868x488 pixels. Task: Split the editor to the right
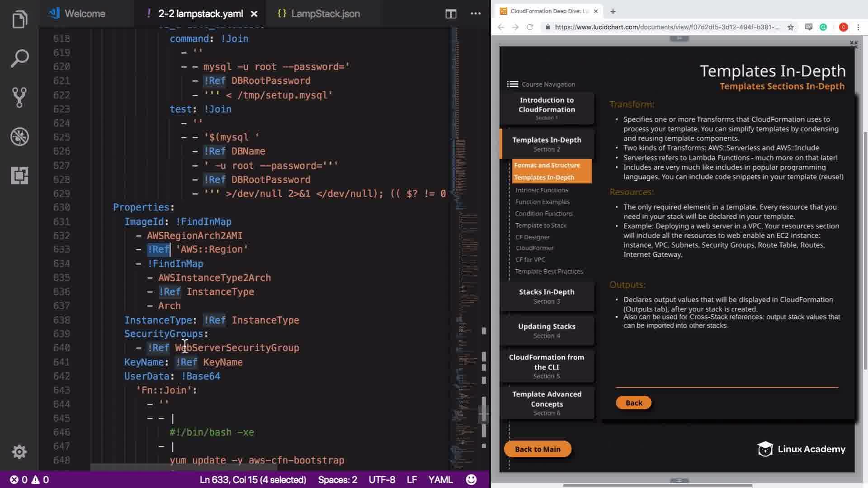point(450,14)
